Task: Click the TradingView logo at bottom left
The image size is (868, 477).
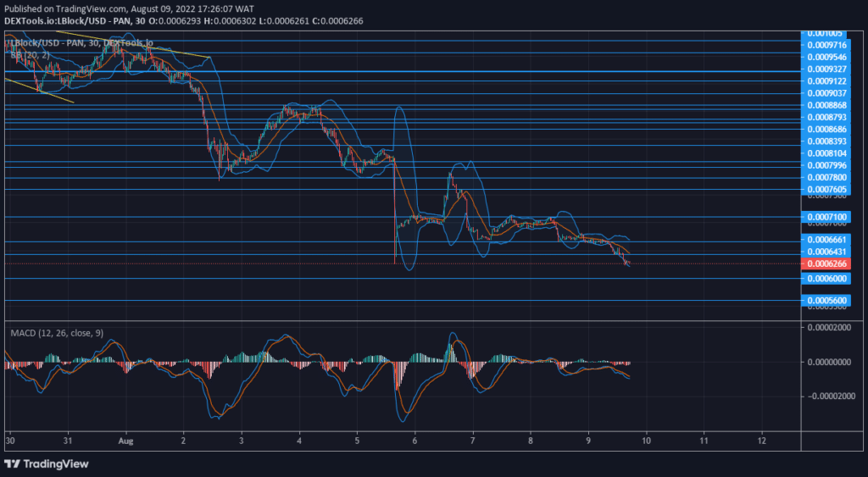Action: click(47, 463)
